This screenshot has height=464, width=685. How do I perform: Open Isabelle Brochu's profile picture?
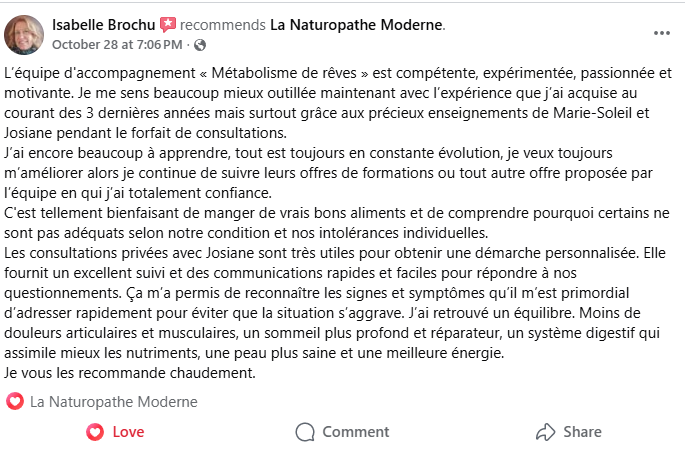pos(24,34)
